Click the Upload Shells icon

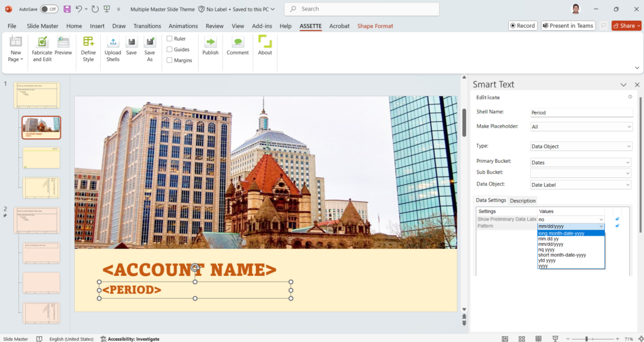tap(113, 41)
